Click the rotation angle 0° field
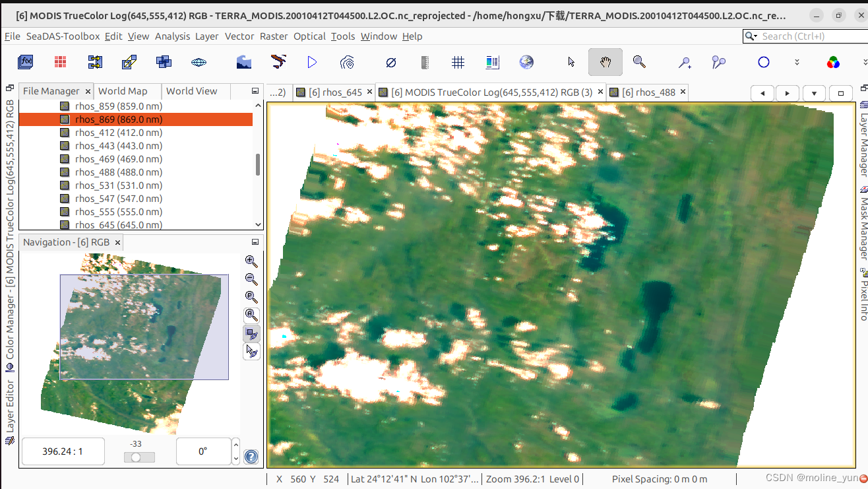This screenshot has width=868, height=489. point(203,451)
